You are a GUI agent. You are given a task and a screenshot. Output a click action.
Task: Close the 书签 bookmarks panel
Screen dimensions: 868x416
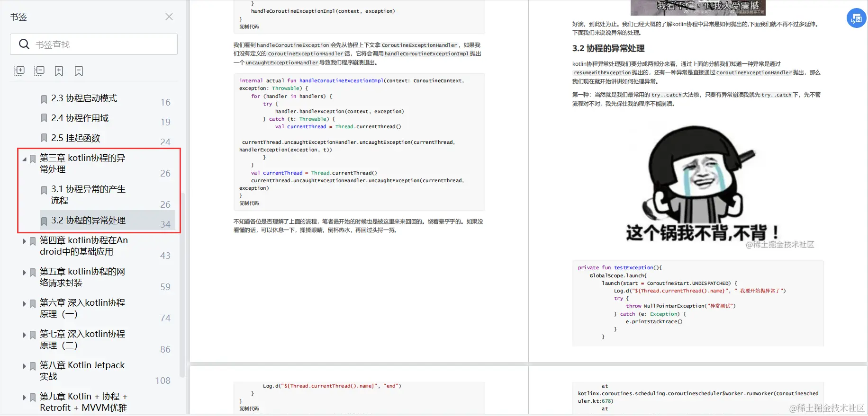click(x=169, y=17)
